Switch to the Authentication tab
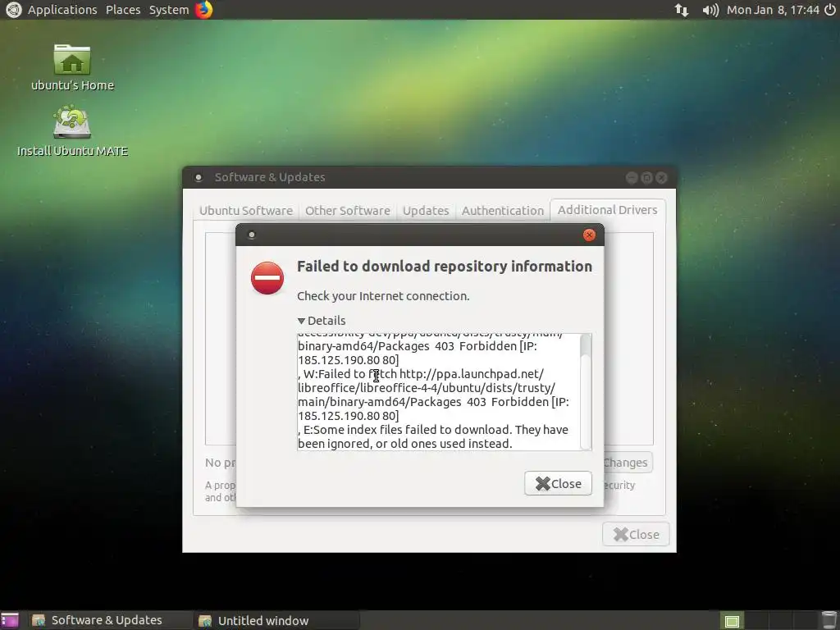The width and height of the screenshot is (840, 630). point(503,211)
